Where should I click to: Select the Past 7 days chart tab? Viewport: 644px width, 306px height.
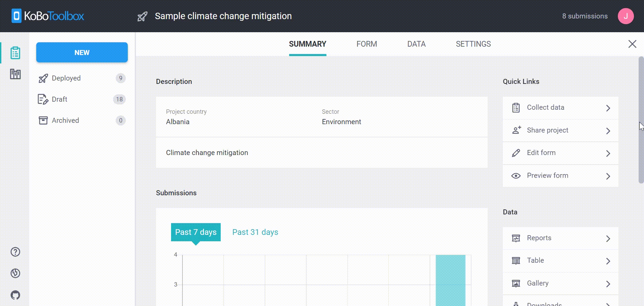[196, 232]
